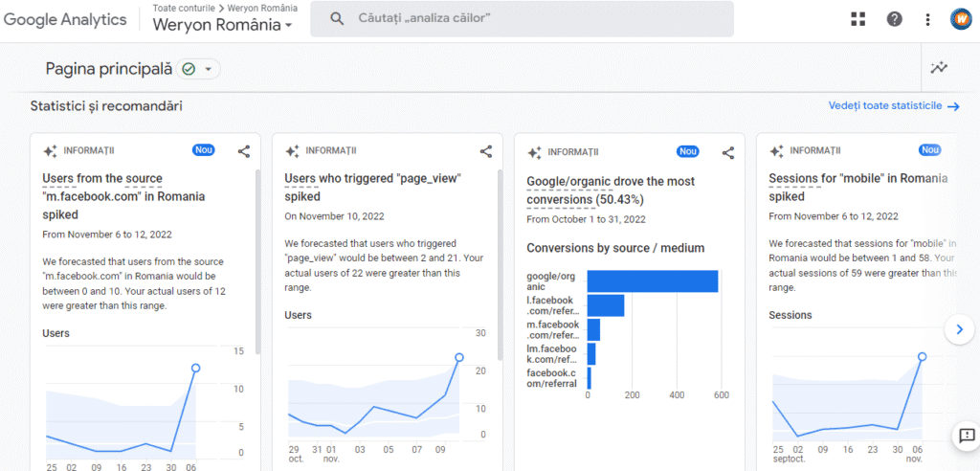Click the Nou badge on mobile sessions card
This screenshot has height=471, width=980.
tap(929, 150)
